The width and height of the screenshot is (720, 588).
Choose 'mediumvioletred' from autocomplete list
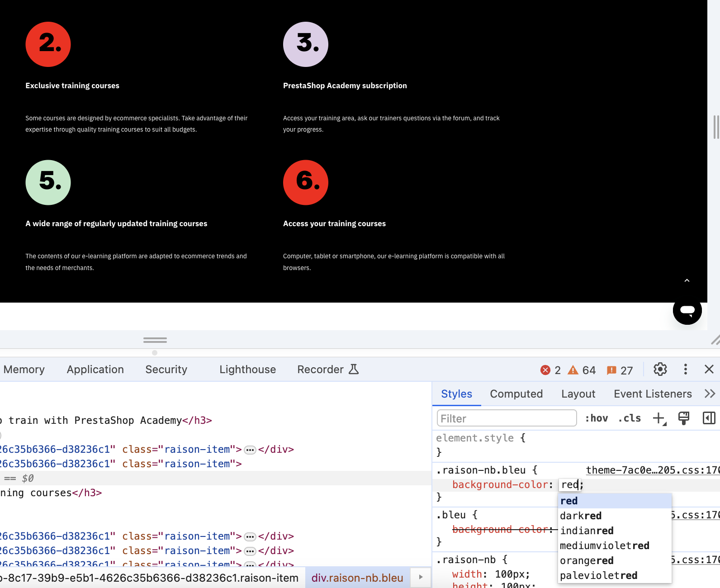point(615,545)
